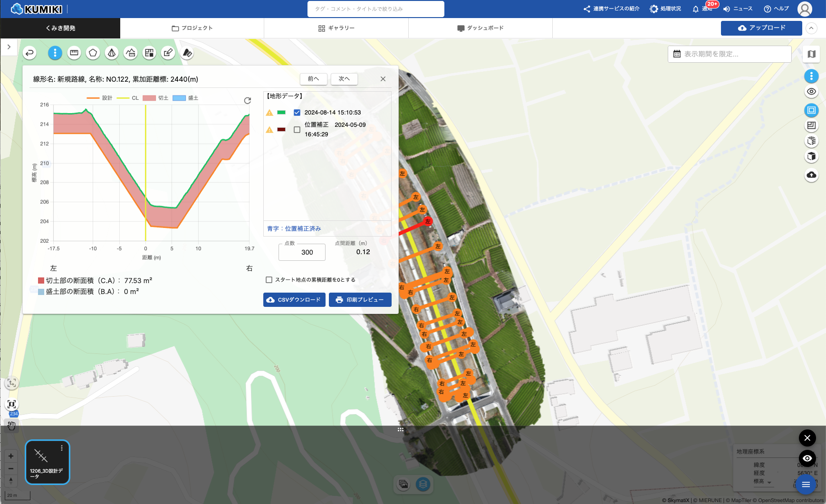Click the 点数 input field showing 300

coord(302,252)
